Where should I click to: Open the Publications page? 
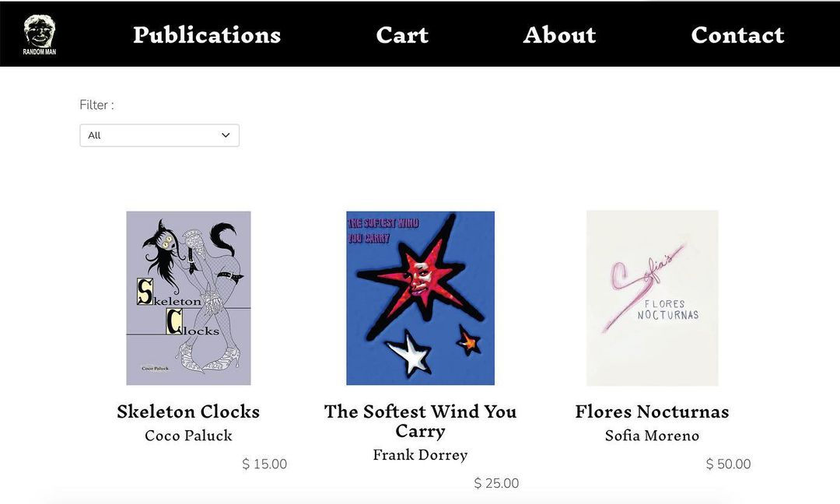[x=207, y=35]
